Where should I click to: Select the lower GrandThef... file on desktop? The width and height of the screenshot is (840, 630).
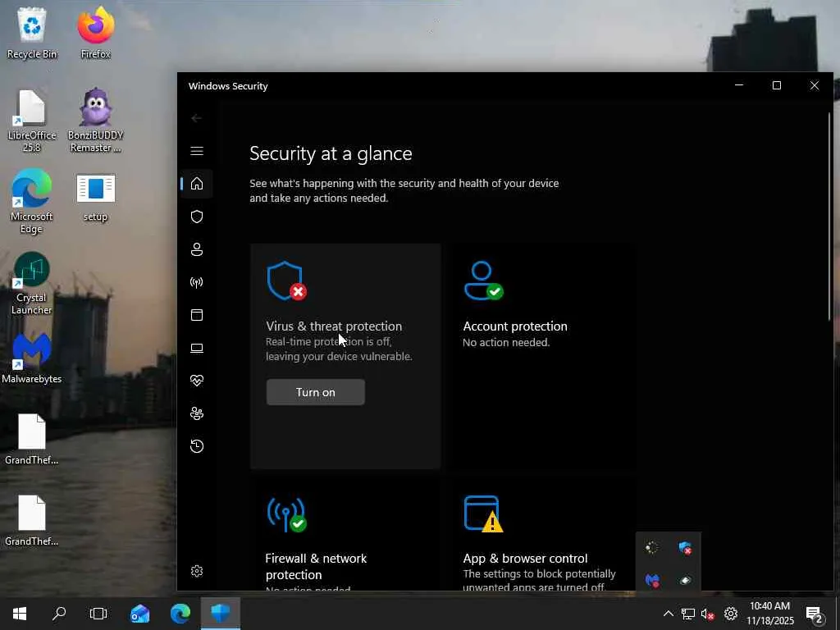(x=32, y=521)
